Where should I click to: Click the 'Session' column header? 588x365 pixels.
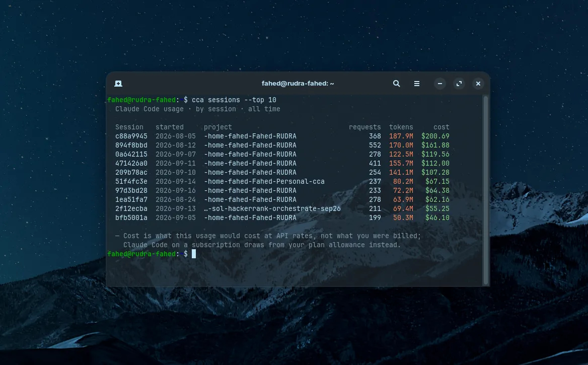129,127
